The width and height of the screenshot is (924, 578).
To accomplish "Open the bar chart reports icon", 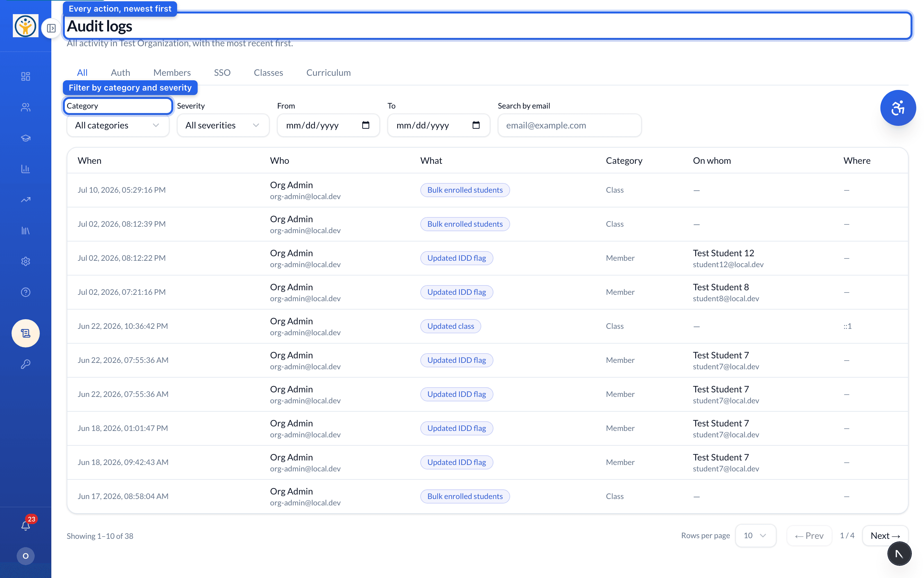I will click(x=26, y=169).
